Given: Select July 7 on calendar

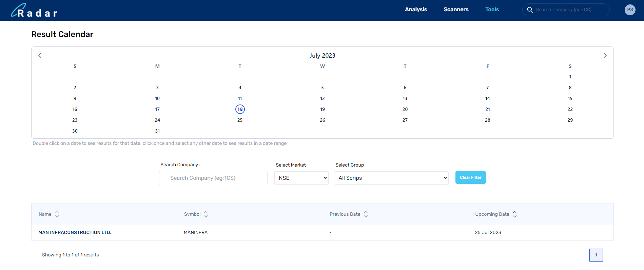Looking at the screenshot, I should (x=488, y=88).
